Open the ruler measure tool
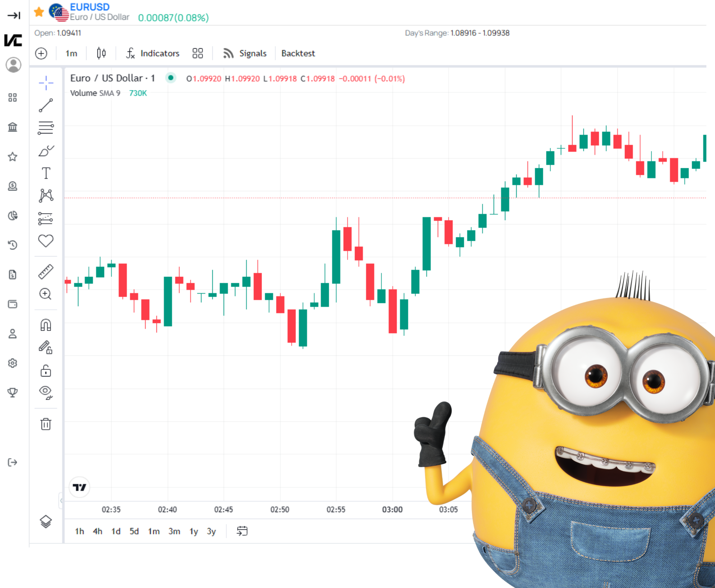 pos(46,271)
